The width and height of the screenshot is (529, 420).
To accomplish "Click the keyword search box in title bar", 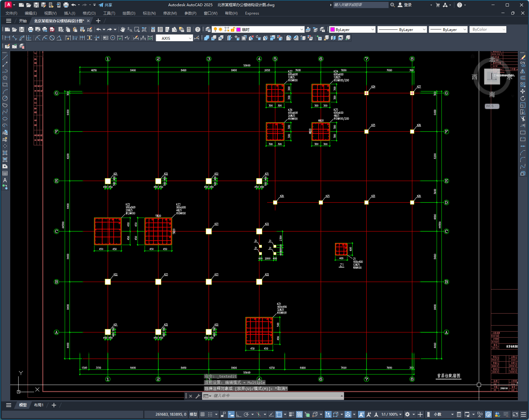I will click(x=361, y=5).
